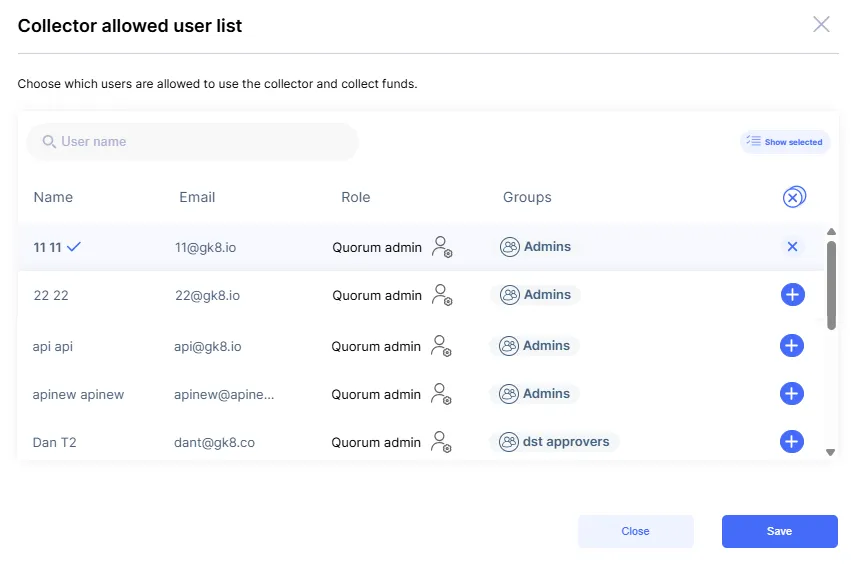Click the email api@gk8.io
Screen dimensions: 851x576
point(207,346)
